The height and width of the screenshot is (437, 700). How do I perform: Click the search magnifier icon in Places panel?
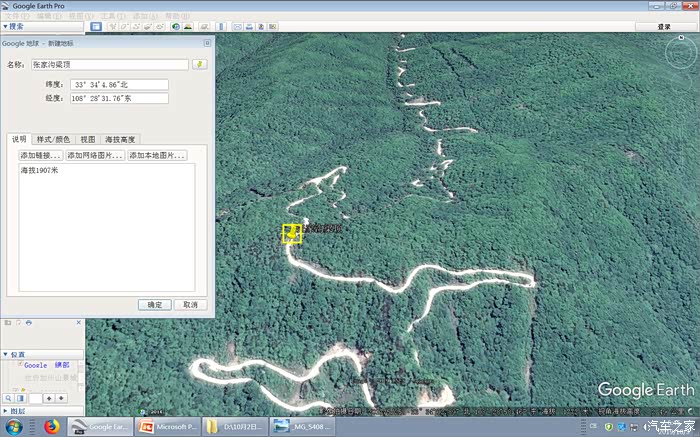[x=8, y=398]
